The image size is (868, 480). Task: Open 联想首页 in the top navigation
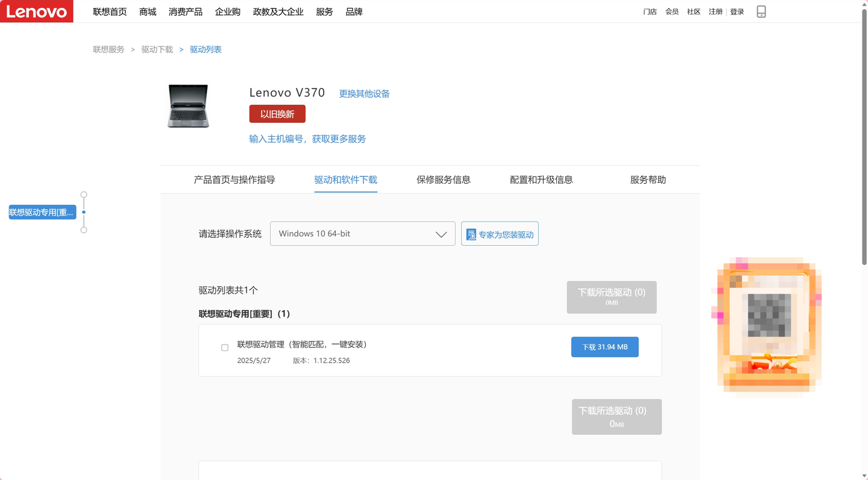pos(110,12)
